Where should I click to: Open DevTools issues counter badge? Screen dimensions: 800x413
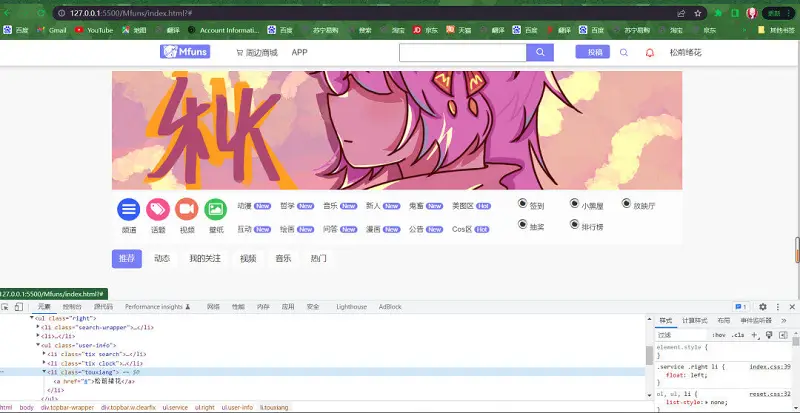coord(740,307)
